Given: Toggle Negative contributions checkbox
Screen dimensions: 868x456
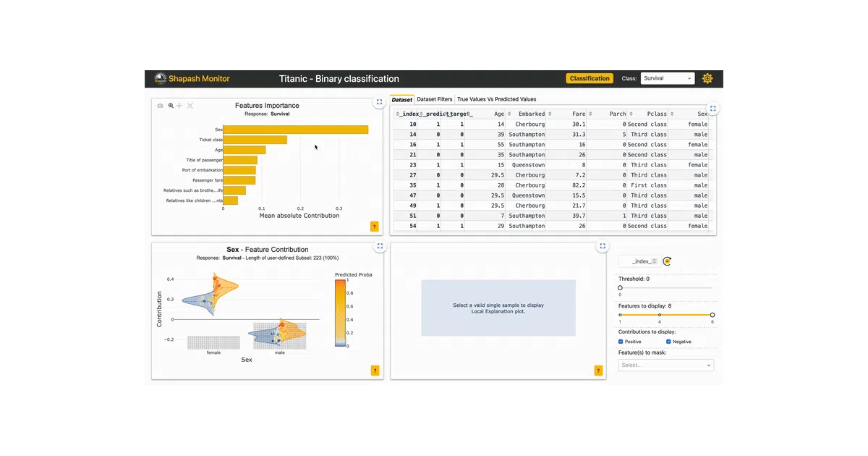Looking at the screenshot, I should [x=668, y=342].
